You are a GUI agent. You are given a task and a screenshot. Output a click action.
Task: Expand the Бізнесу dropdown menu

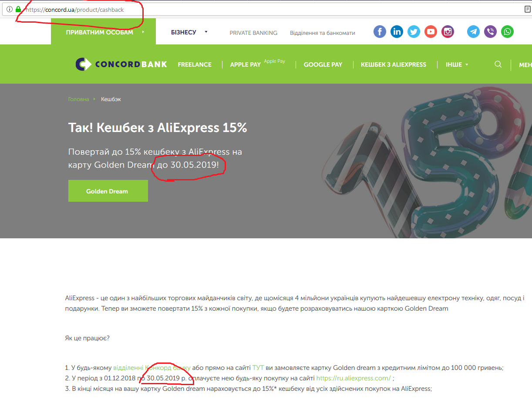pos(189,32)
